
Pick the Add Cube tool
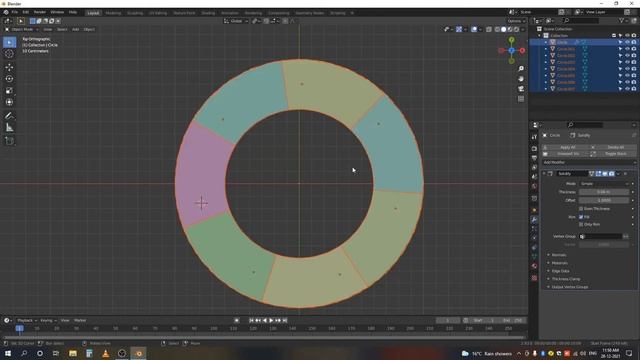(x=9, y=141)
